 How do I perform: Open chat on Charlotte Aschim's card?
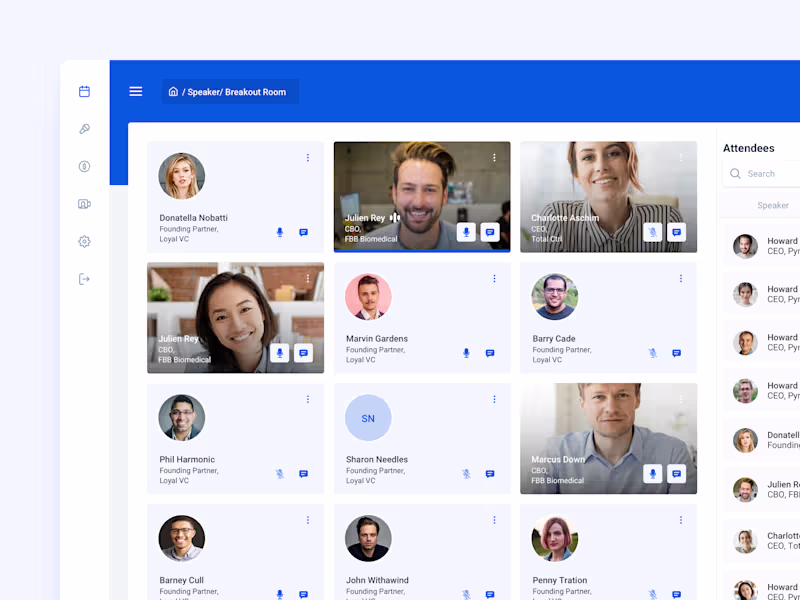pos(677,232)
